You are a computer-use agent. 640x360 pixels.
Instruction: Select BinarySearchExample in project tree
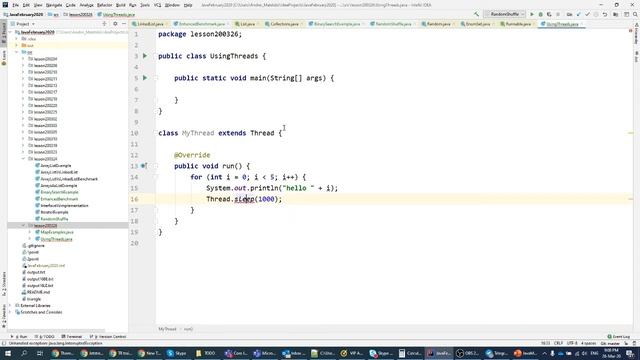point(59,192)
